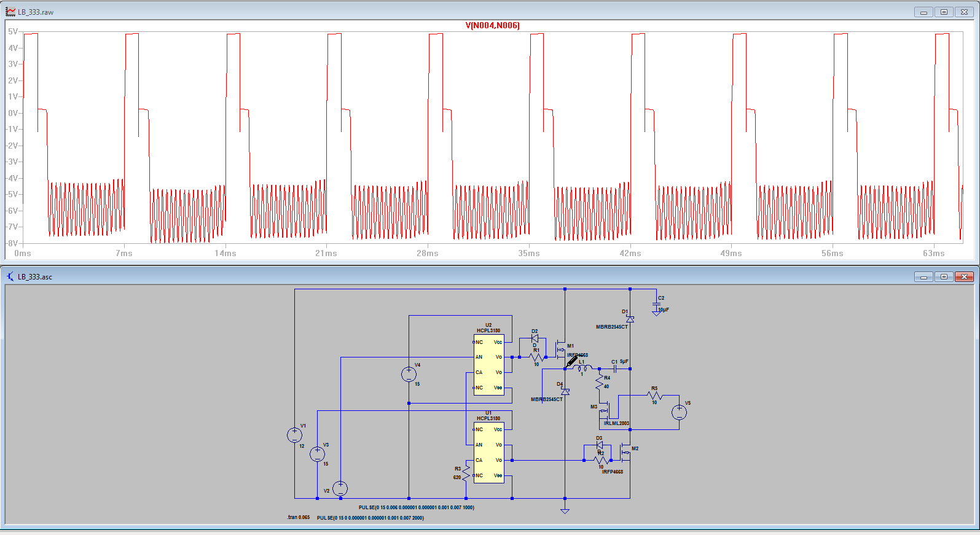Close the LB_333.asc schematic window

tap(964, 276)
